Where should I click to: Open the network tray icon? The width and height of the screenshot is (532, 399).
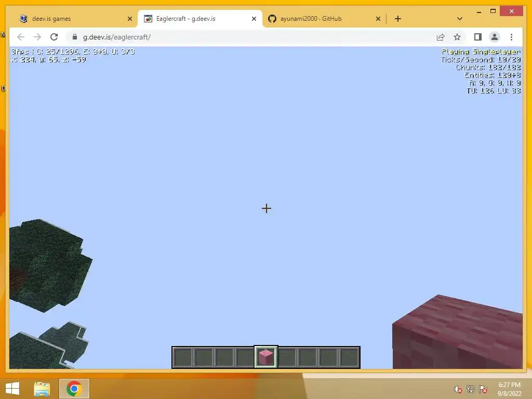coord(471,389)
